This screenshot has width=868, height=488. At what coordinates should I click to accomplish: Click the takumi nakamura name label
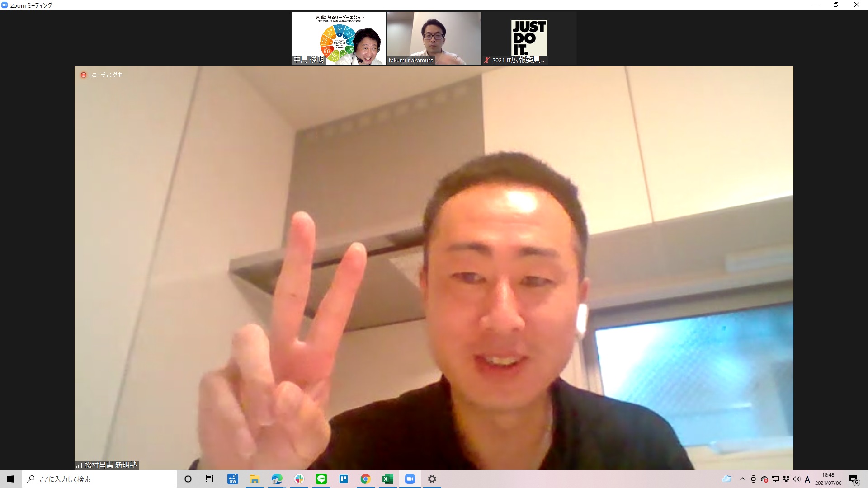(x=411, y=60)
